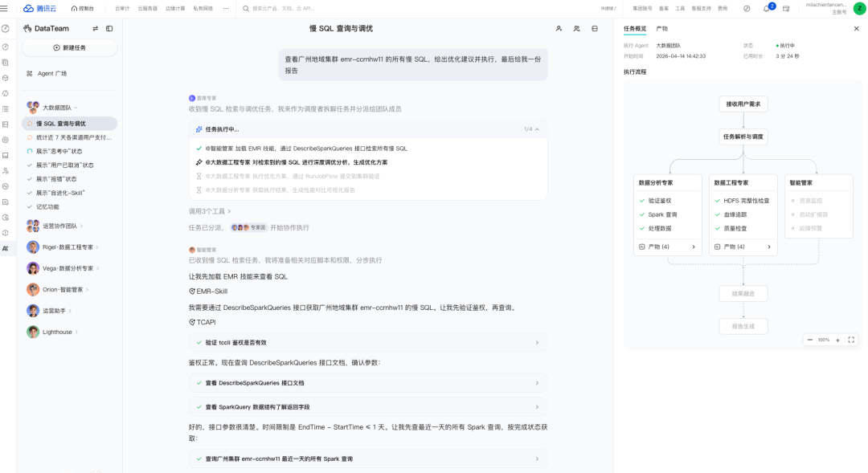868x473 pixels.
Task: Toggle fullscreen for the flow diagram
Action: tap(851, 340)
